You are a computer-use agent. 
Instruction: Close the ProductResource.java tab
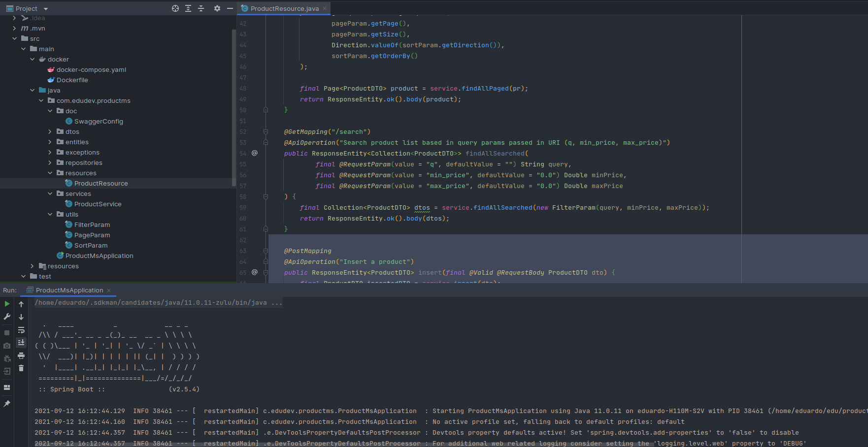tap(325, 8)
